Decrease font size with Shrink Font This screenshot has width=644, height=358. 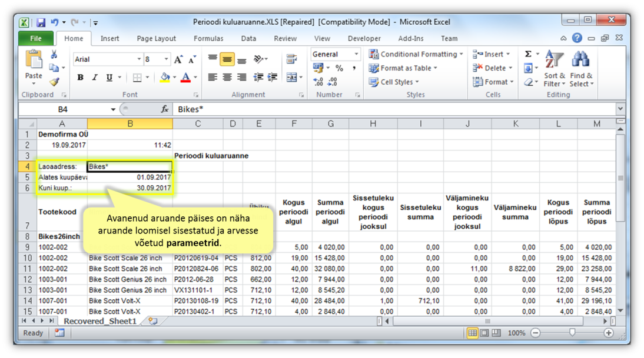192,59
